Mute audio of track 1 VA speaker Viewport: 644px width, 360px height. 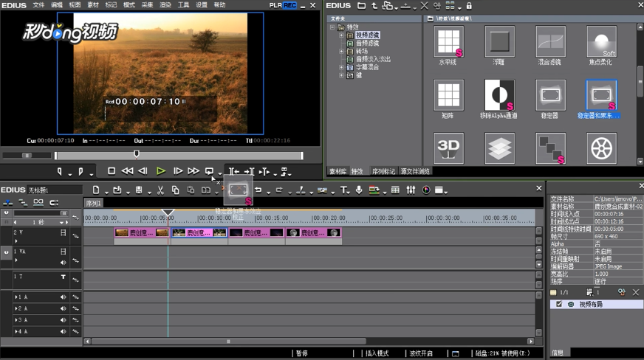64,263
